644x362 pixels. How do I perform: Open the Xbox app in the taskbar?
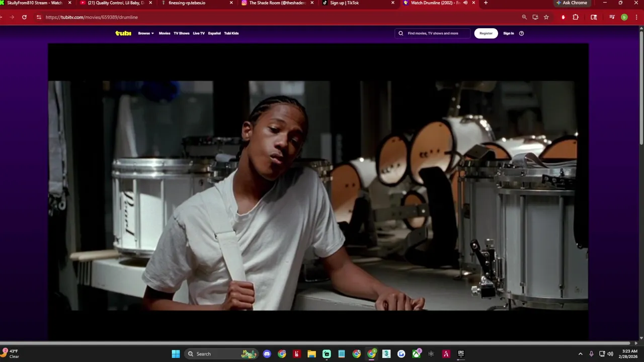coord(417,354)
